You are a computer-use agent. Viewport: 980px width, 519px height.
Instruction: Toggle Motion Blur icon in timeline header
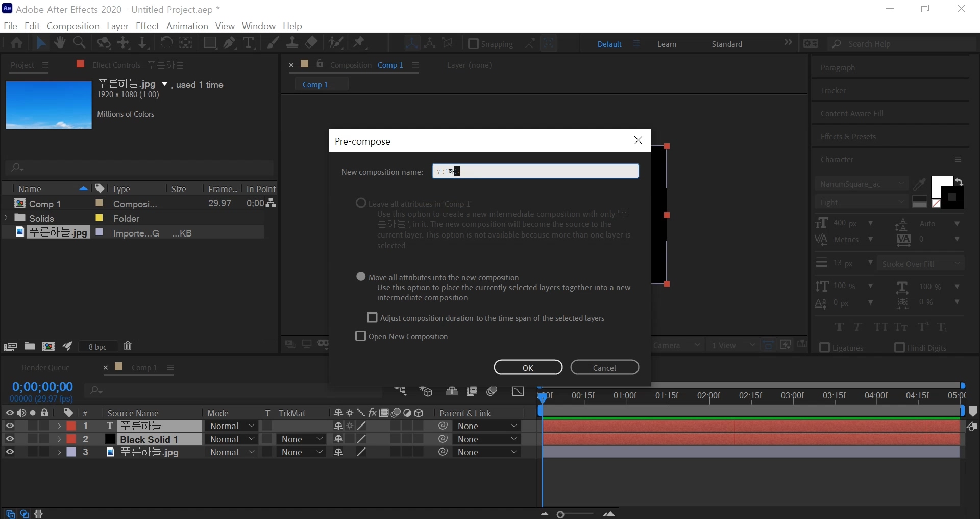(492, 391)
